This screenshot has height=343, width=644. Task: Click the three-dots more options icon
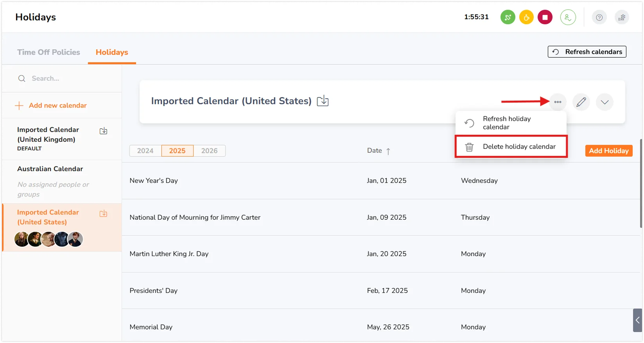click(x=558, y=102)
